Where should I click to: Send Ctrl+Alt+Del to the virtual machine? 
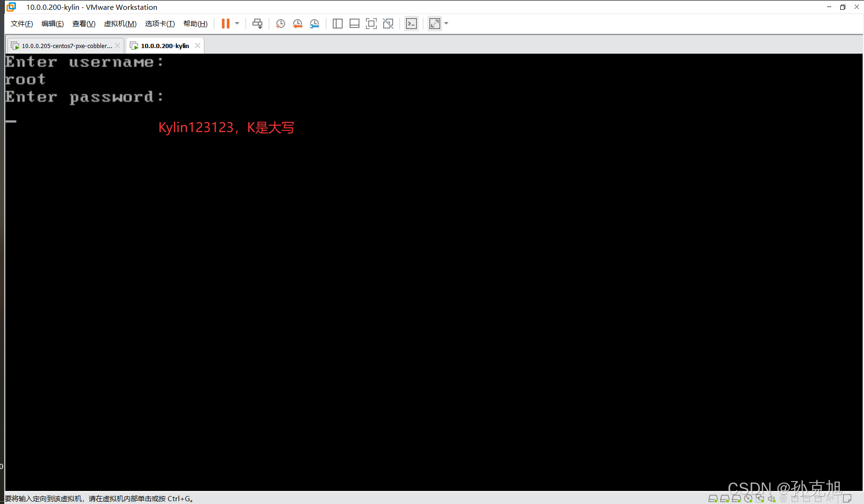tap(257, 24)
